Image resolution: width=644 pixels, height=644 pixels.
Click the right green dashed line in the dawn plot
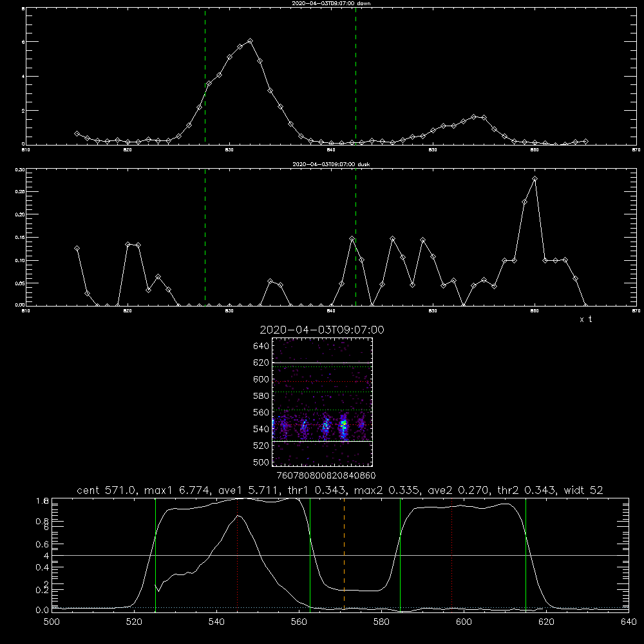355,77
